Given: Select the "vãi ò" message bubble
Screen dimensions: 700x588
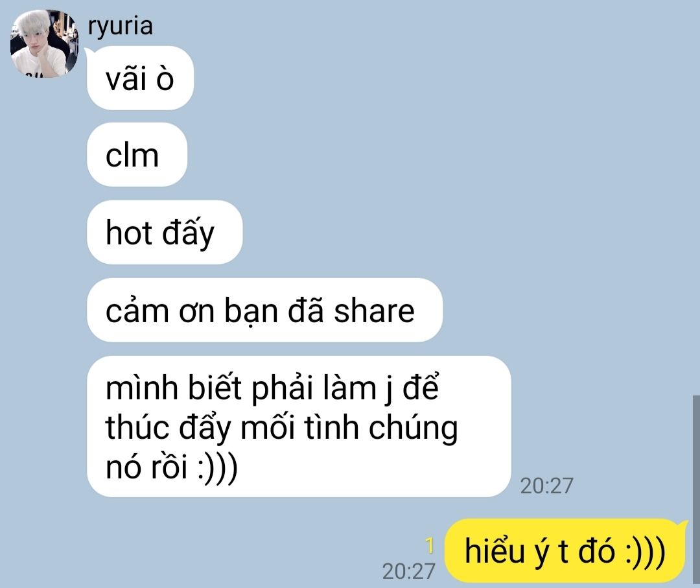Looking at the screenshot, I should 140,78.
